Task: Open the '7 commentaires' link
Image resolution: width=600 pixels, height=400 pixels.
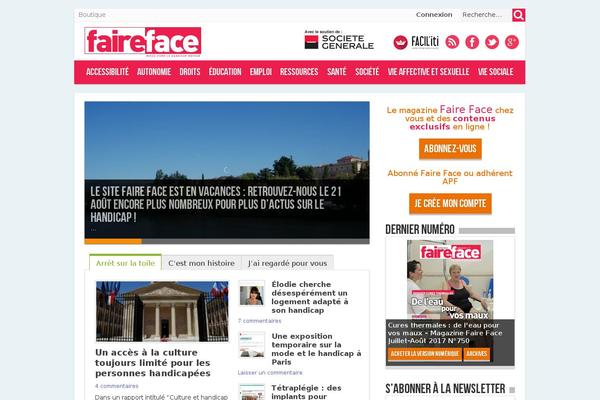Action: pos(259,321)
